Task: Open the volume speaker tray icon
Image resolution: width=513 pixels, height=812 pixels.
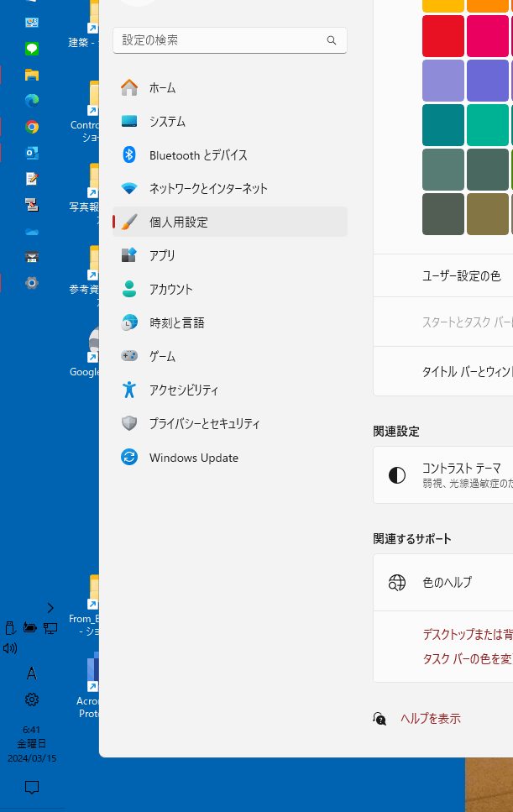Action: point(10,648)
